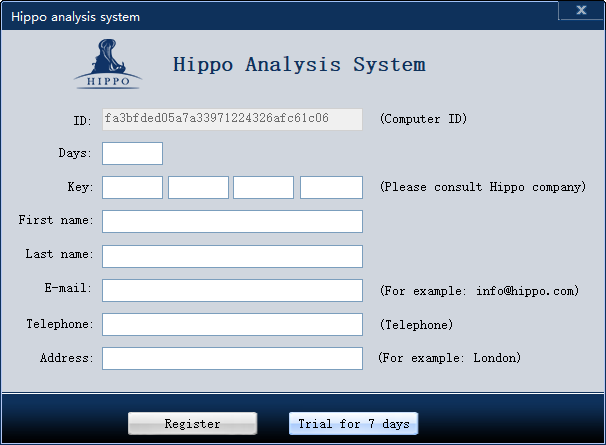Focus the Last name text field

click(x=232, y=256)
